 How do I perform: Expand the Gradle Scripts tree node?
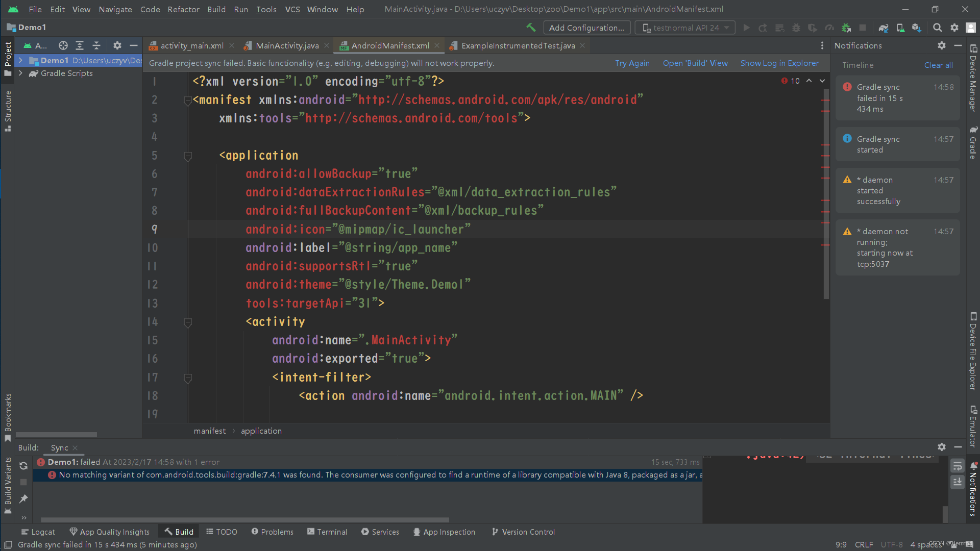(20, 73)
